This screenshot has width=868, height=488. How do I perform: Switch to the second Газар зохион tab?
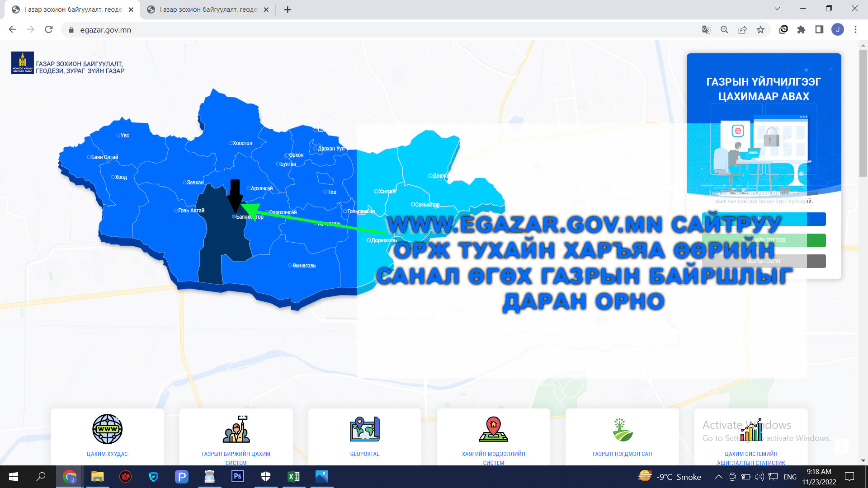point(208,9)
